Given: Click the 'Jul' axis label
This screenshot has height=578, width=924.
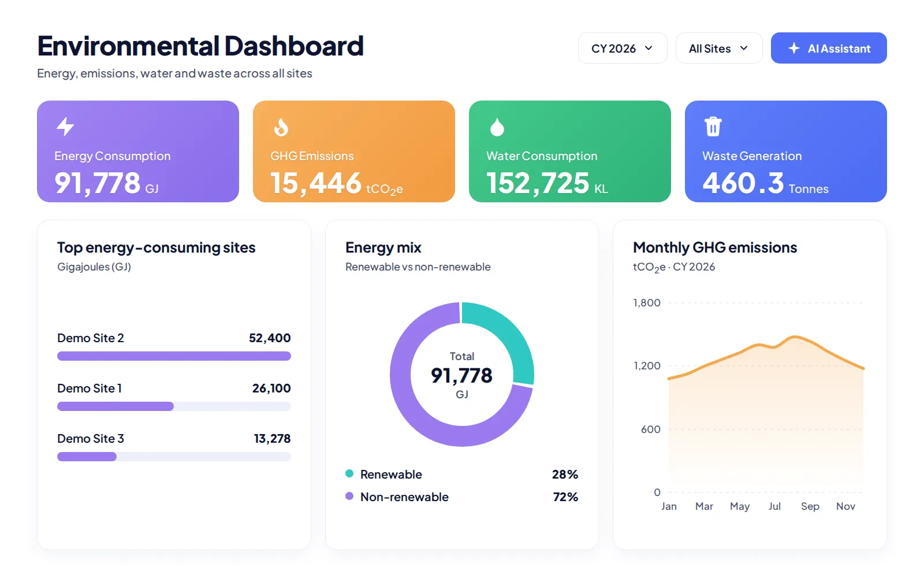Looking at the screenshot, I should click(774, 506).
